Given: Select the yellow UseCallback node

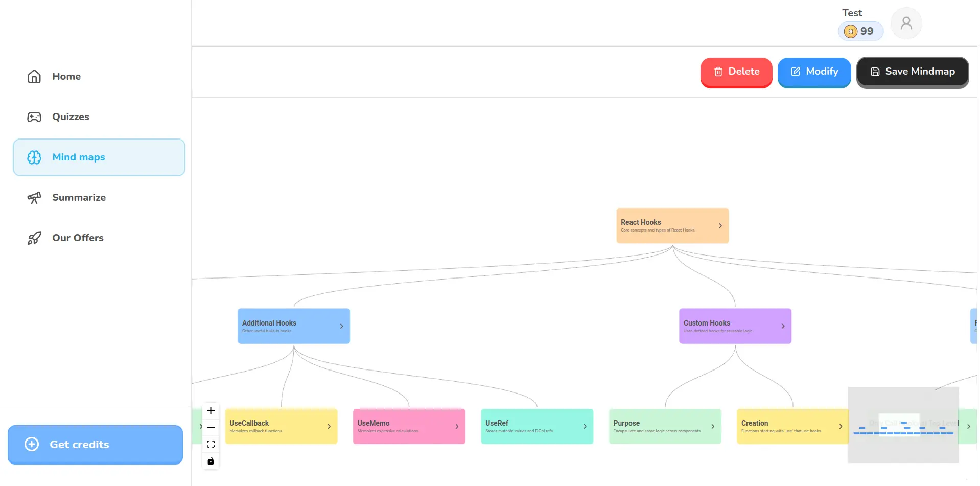Looking at the screenshot, I should (276, 427).
